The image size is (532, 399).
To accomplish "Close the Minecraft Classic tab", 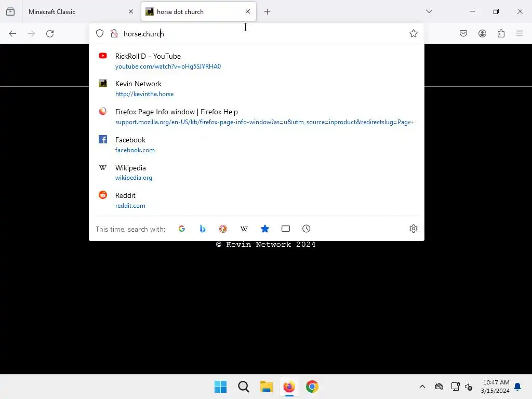I will click(x=131, y=11).
